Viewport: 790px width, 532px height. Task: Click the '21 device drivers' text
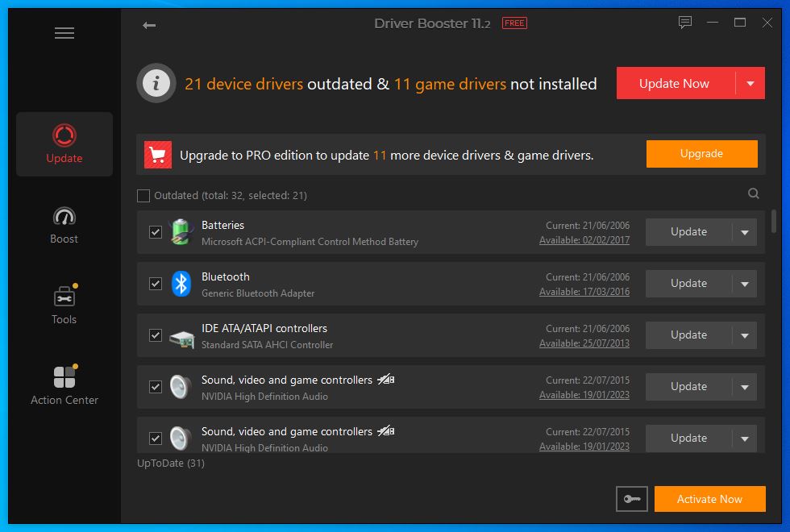[x=243, y=84]
